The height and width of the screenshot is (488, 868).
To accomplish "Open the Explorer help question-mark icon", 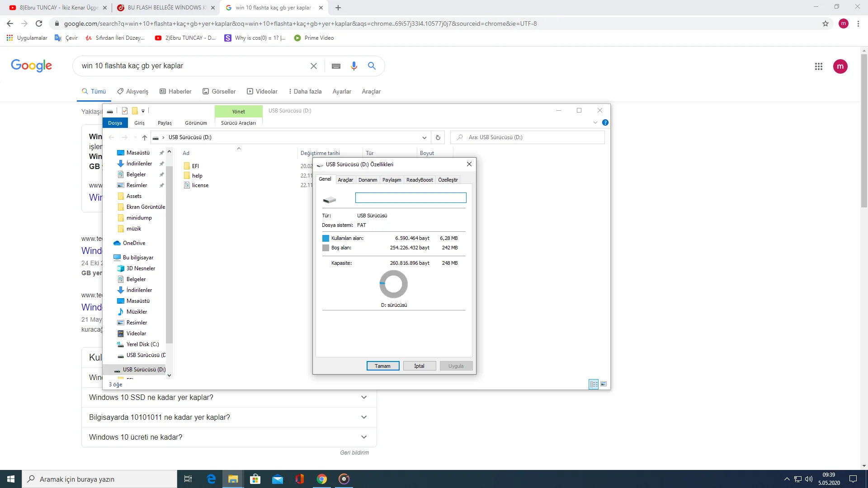I will coord(605,123).
